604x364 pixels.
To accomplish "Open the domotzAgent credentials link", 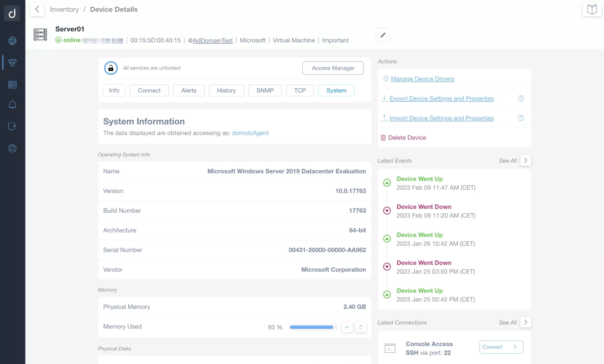I will (250, 133).
